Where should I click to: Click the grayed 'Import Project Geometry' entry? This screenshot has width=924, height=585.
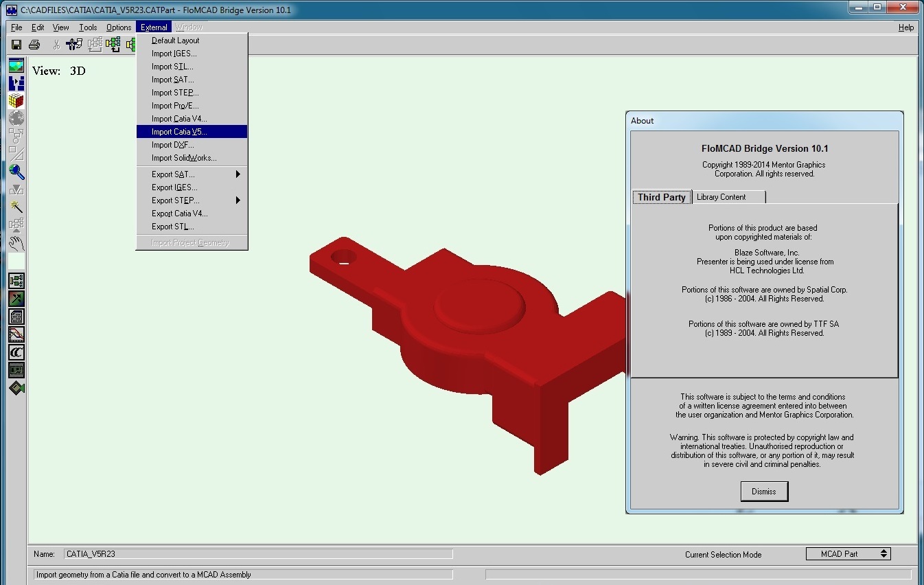point(192,243)
